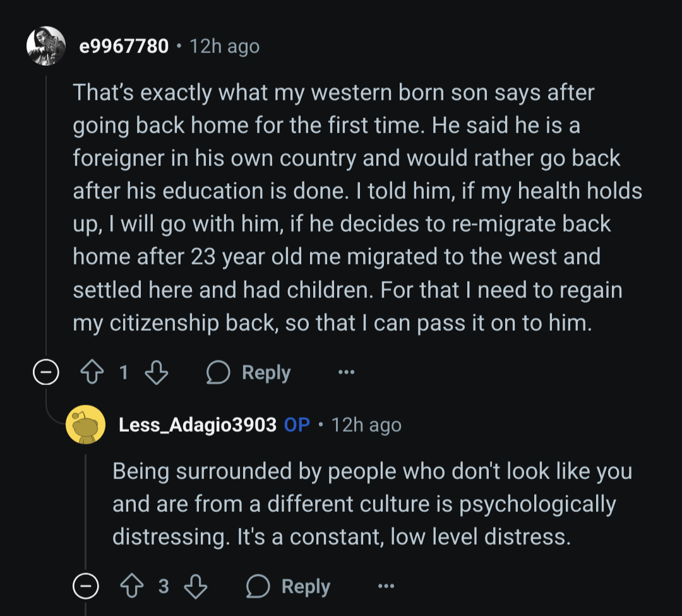The image size is (682, 616).
Task: Click 12h ago timestamp on e9967780's comment
Action: click(x=224, y=46)
